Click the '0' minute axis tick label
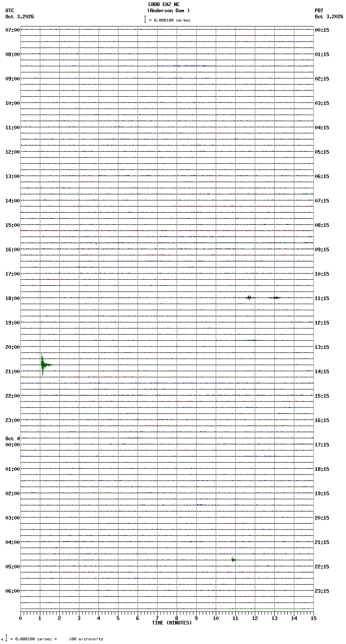Screen dimensions: 346x644 click(20, 618)
